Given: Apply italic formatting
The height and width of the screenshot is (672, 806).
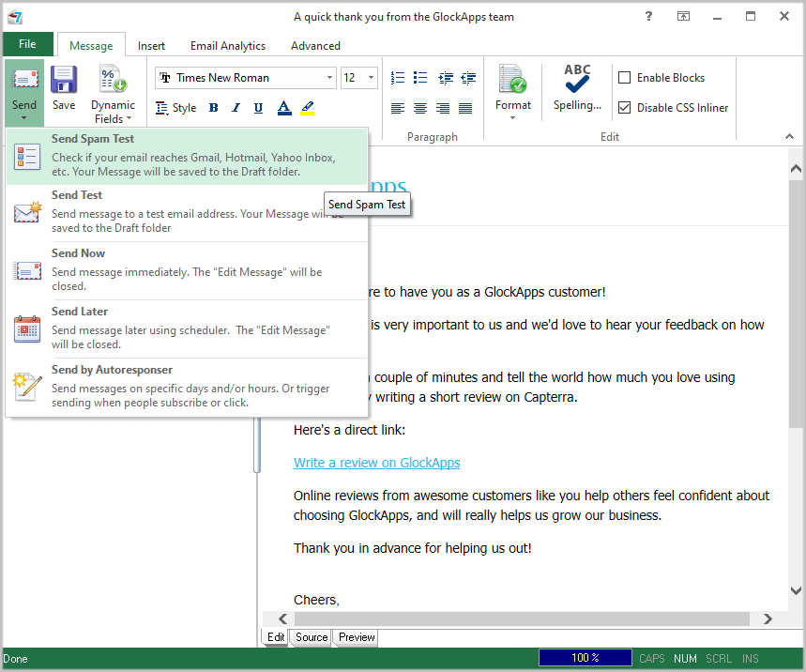Looking at the screenshot, I should 236,107.
